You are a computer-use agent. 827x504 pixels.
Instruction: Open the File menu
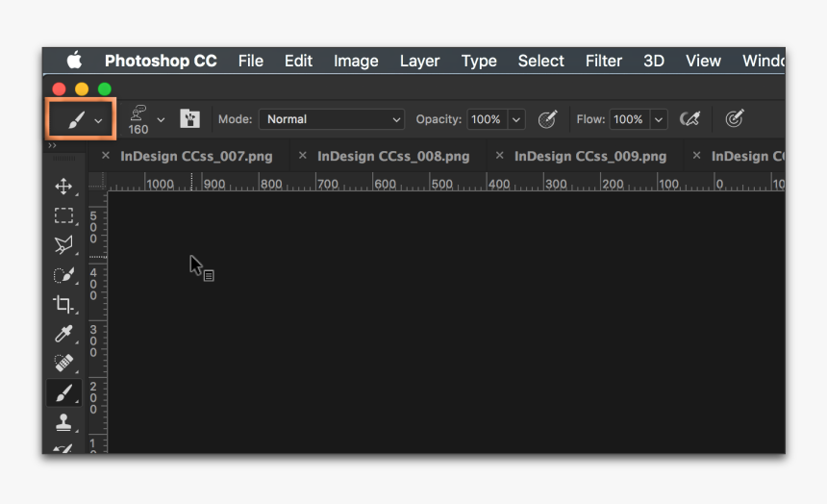(x=251, y=61)
